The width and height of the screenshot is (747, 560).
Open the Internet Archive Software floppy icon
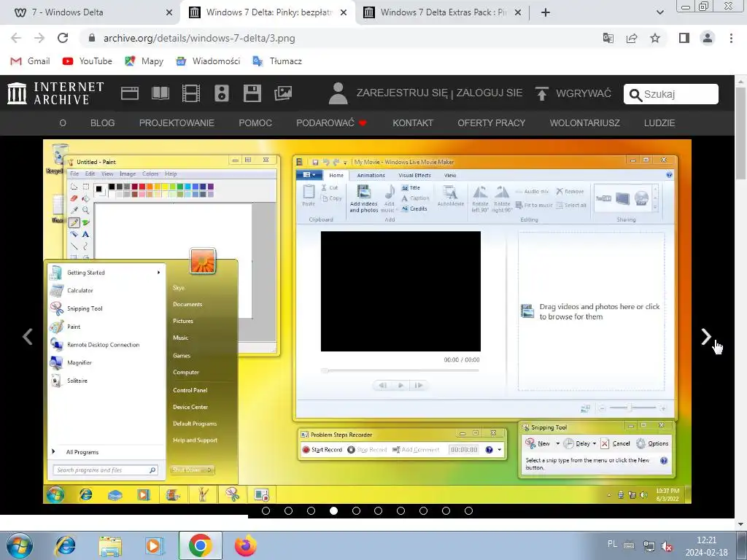tap(252, 93)
